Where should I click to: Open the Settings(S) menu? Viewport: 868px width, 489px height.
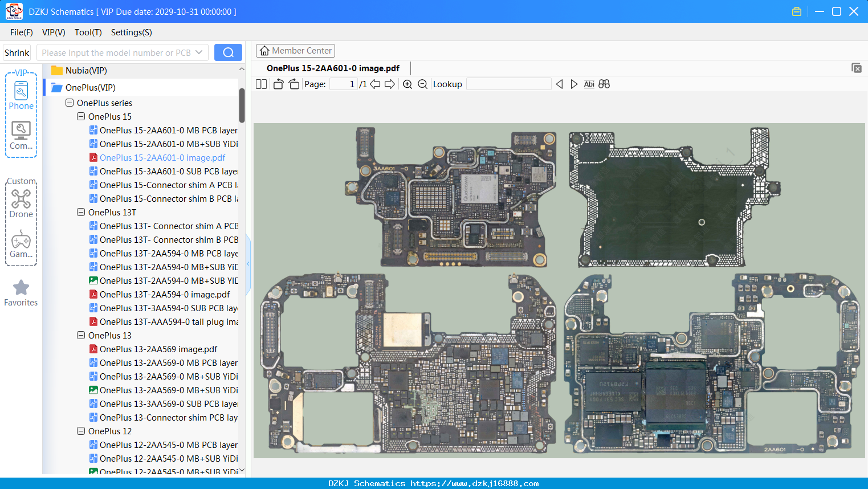[x=132, y=32]
